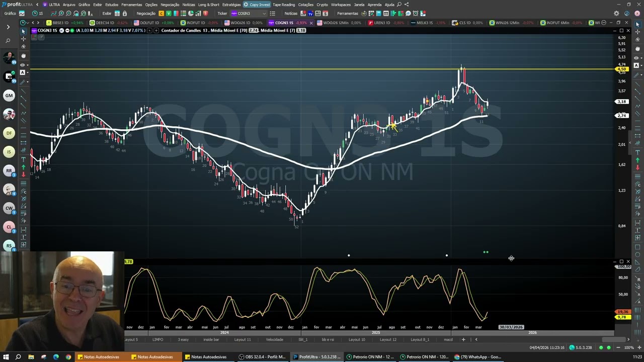Click the DF avatar in left sidebar
Image resolution: width=644 pixels, height=362 pixels.
[x=9, y=133]
